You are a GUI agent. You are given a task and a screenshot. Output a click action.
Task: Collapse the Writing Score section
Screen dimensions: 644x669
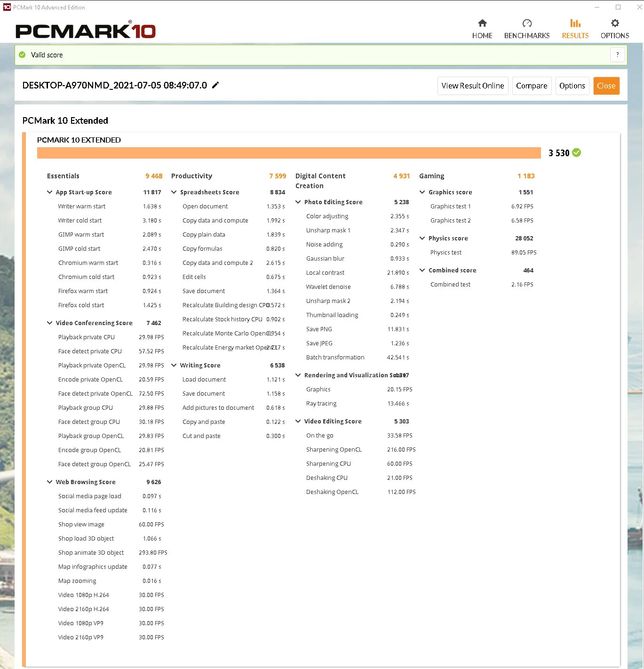pos(174,365)
